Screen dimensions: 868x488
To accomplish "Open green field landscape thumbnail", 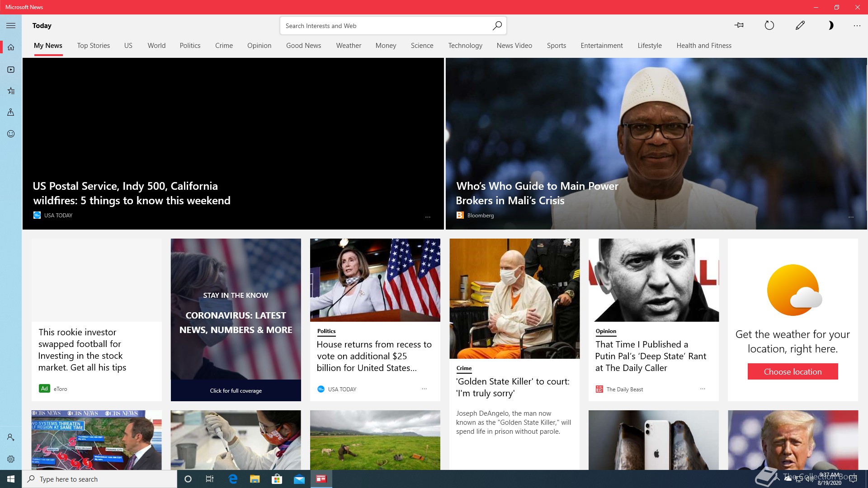I will [375, 440].
